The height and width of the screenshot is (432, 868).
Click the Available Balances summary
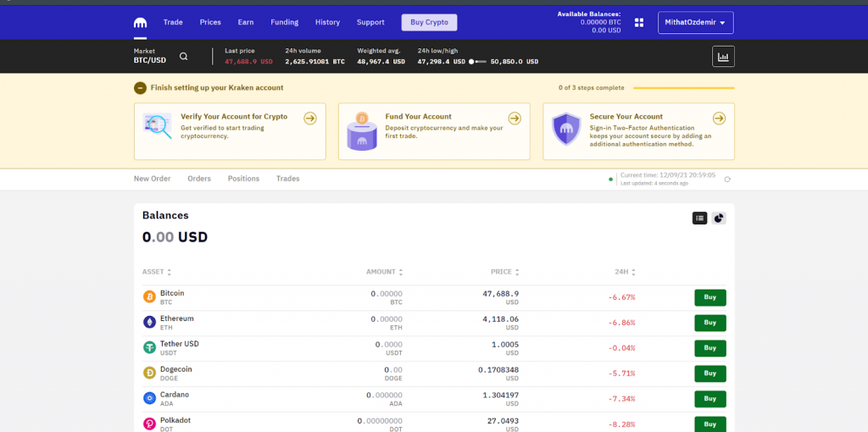(589, 22)
